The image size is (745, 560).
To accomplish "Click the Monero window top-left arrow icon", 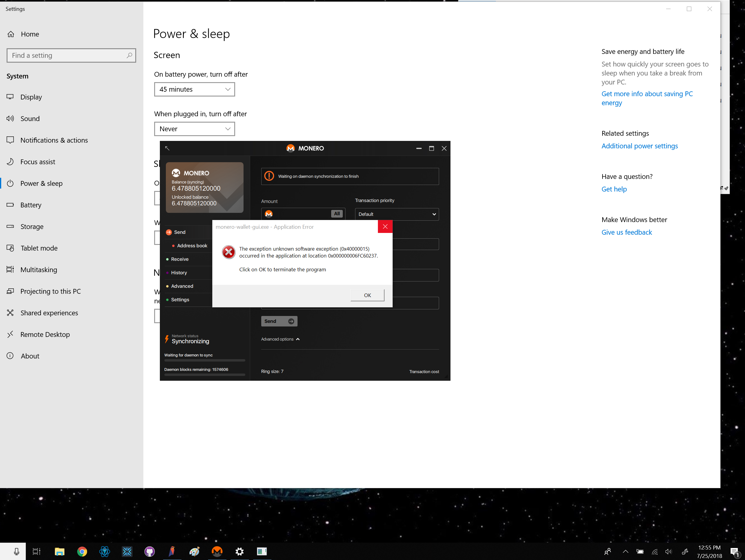I will [x=167, y=148].
